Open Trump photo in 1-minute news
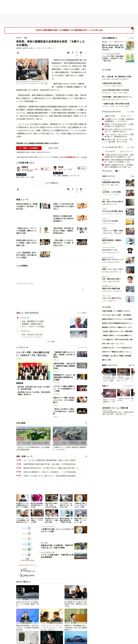Viewport: 138px width, 644px height. (x=78, y=323)
